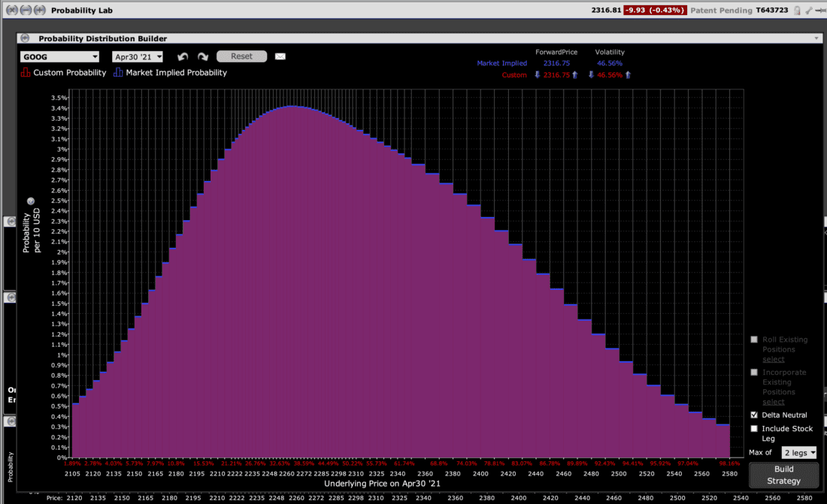Click select link under Roll Existing Positions

point(773,359)
